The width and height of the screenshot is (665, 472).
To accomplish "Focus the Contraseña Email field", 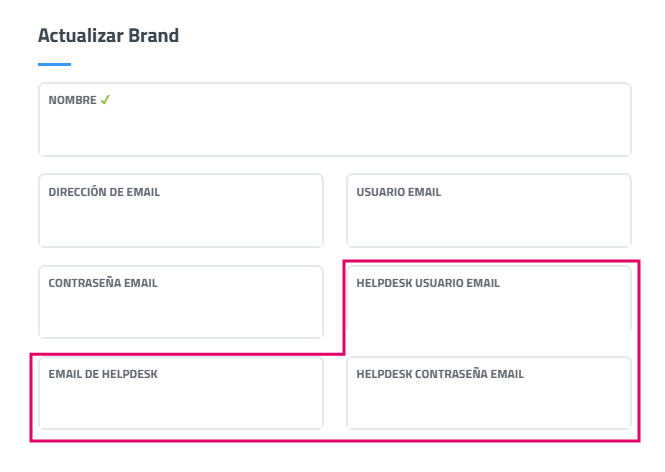I will tap(181, 313).
